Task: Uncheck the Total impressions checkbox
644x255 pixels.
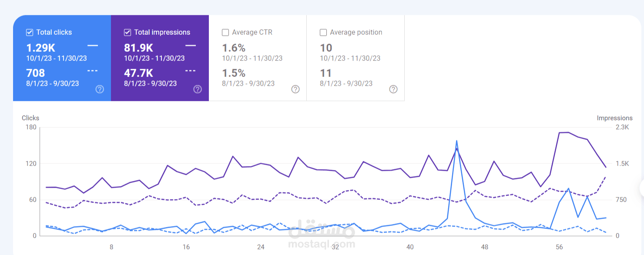Action: [x=127, y=32]
